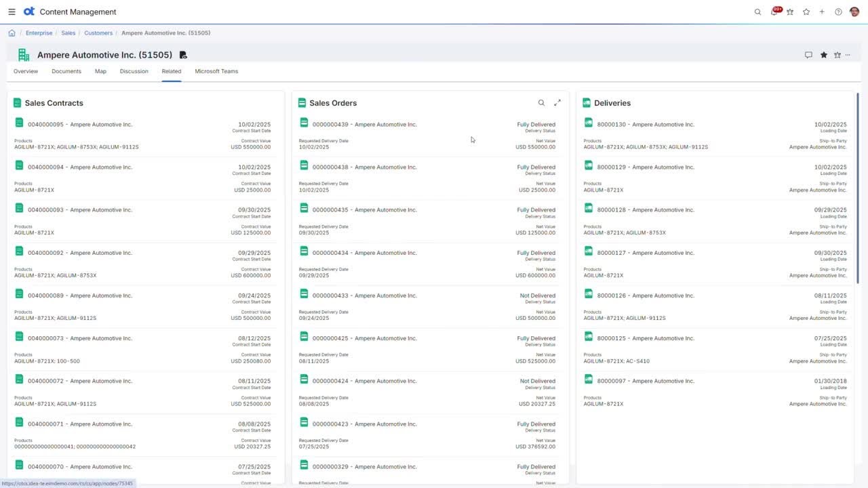Image resolution: width=868 pixels, height=488 pixels.
Task: Open the comments speech bubble icon
Action: click(x=808, y=55)
